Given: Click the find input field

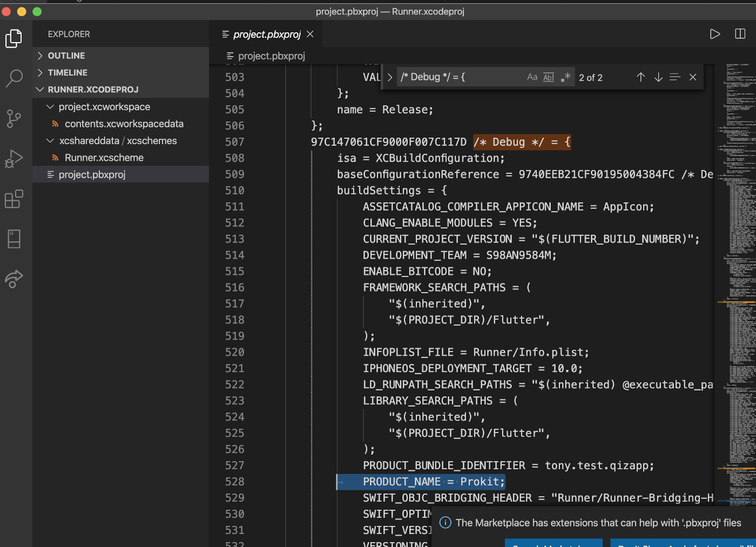Looking at the screenshot, I should [x=459, y=77].
